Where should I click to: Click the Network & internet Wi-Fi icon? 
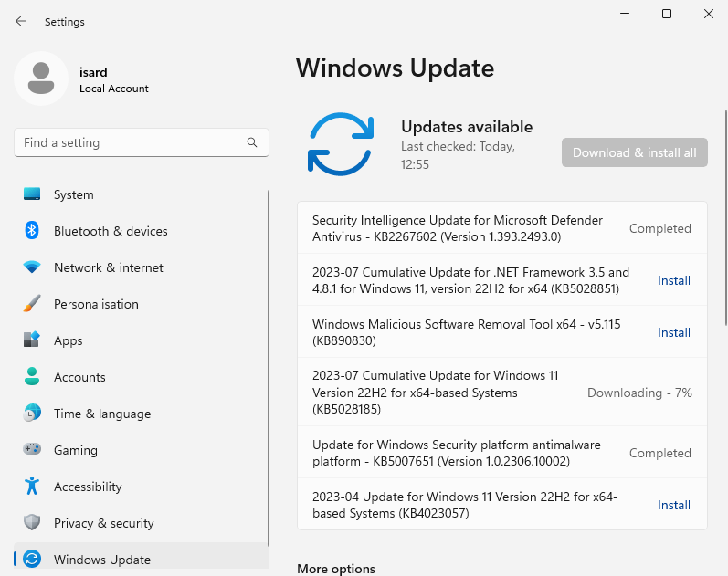(32, 267)
